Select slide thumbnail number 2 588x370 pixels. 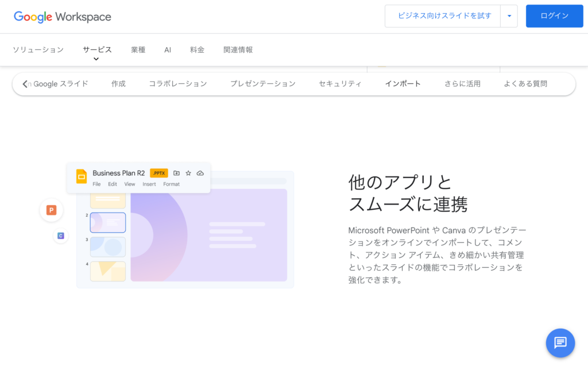107,222
